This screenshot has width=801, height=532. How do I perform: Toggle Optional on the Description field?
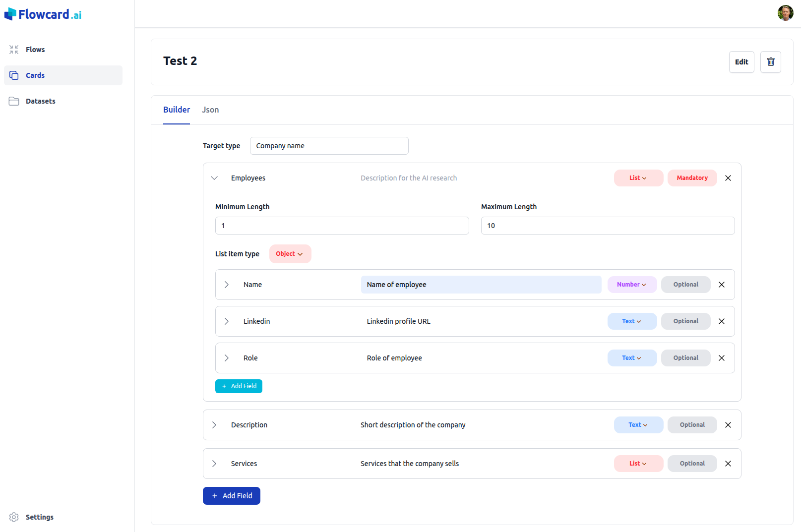pos(692,424)
